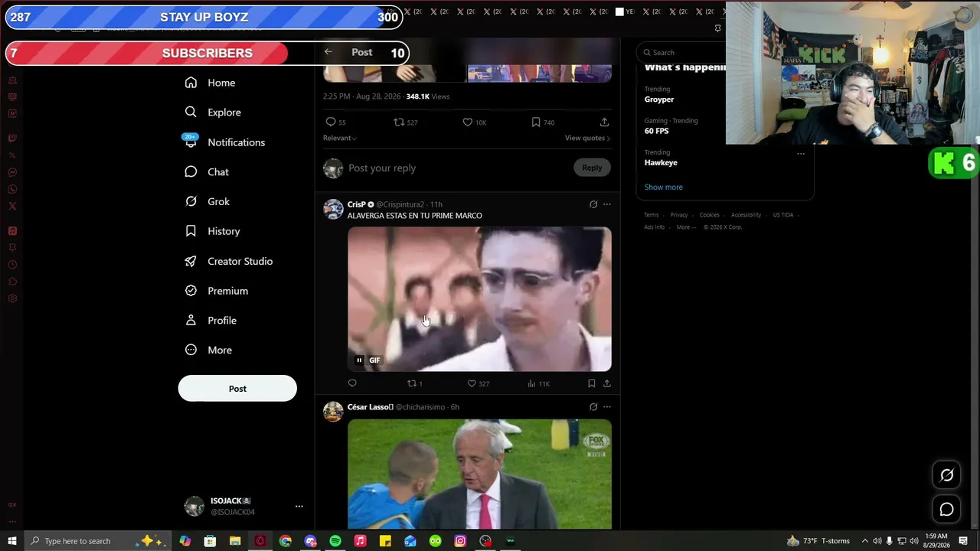
Task: Bookmark the main post with 740 bookmarks
Action: [x=536, y=122]
